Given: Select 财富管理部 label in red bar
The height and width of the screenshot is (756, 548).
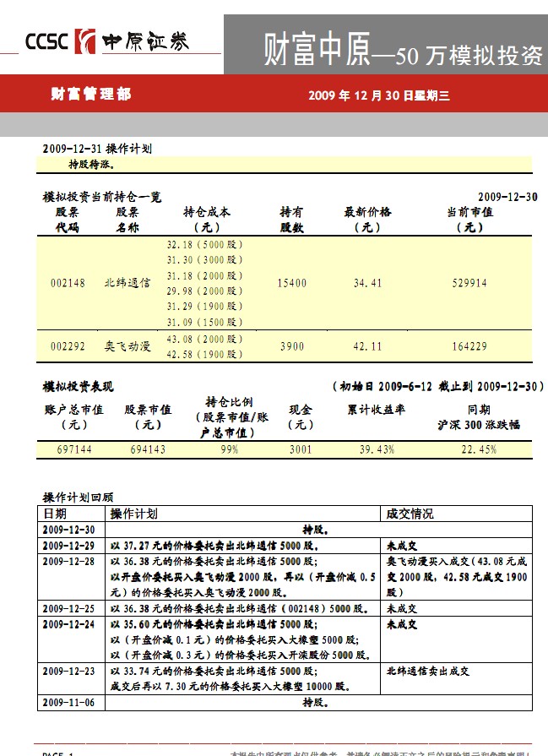Looking at the screenshot, I should click(90, 95).
